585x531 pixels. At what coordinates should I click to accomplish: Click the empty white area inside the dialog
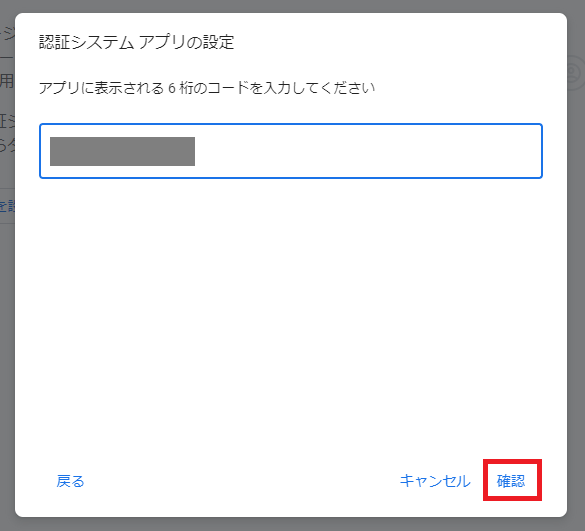291,317
